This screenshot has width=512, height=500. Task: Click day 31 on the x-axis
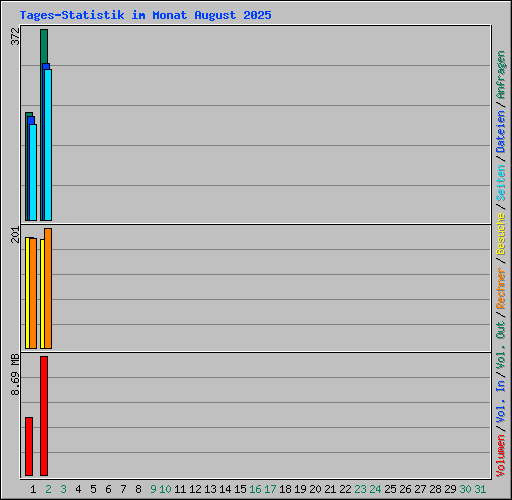click(480, 489)
